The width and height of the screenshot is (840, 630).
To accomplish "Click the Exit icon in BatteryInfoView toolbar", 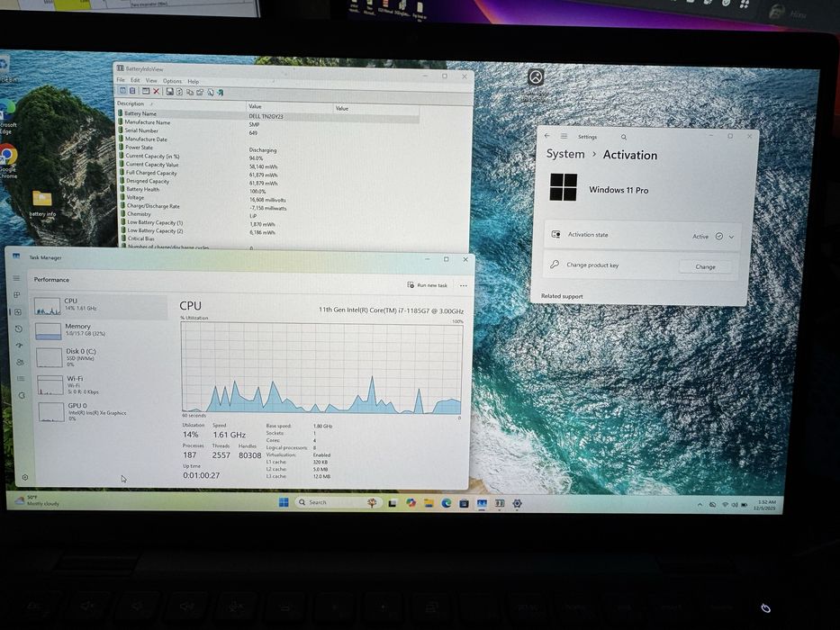I will pyautogui.click(x=221, y=92).
